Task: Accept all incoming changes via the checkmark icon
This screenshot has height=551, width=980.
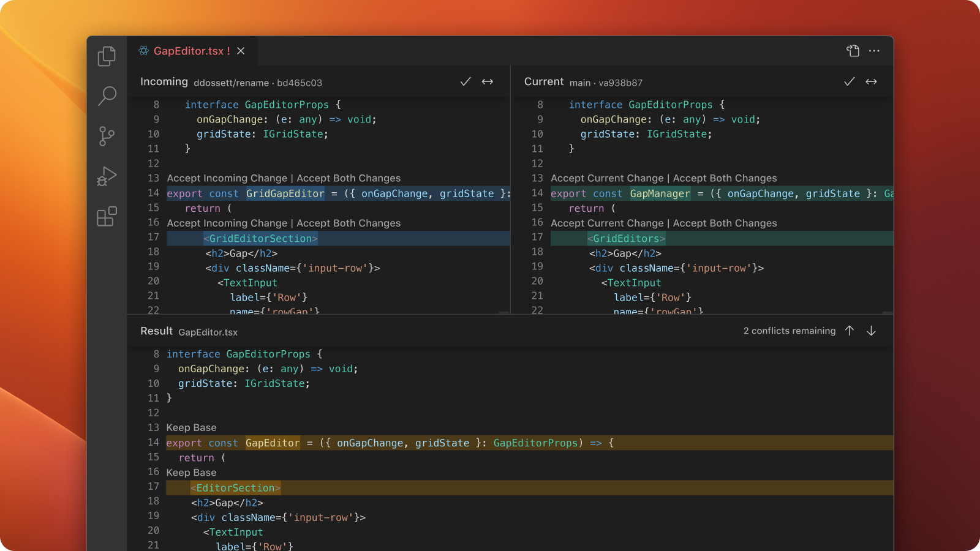Action: (x=466, y=81)
